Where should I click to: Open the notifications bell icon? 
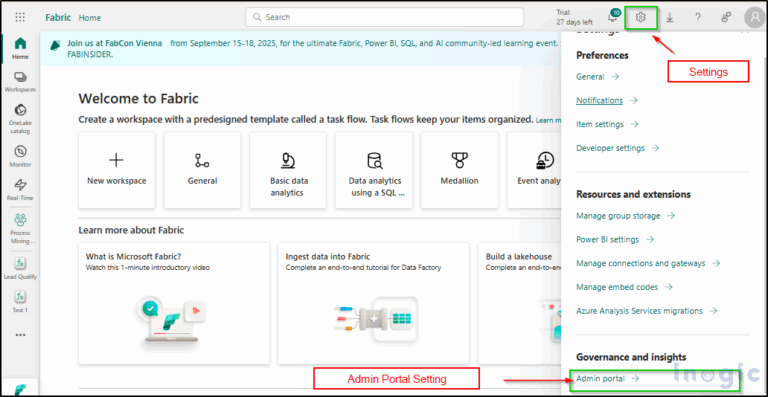tap(613, 17)
